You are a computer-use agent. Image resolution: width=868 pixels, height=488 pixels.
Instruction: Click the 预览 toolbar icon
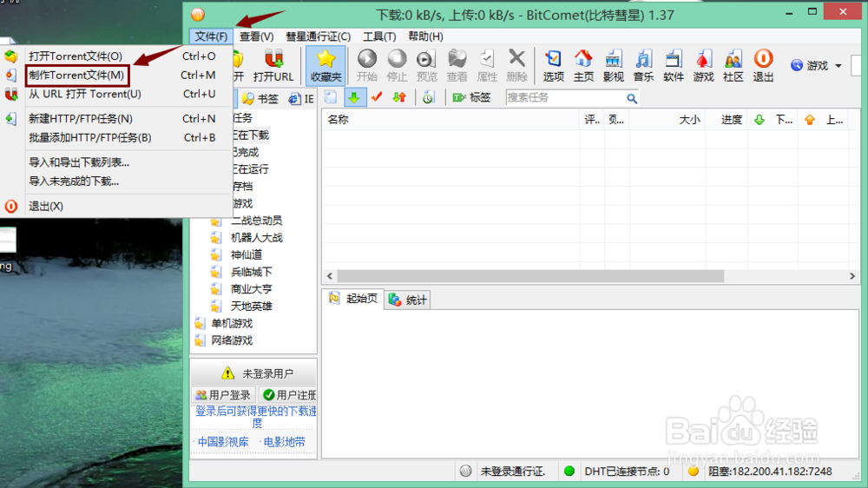pos(426,65)
